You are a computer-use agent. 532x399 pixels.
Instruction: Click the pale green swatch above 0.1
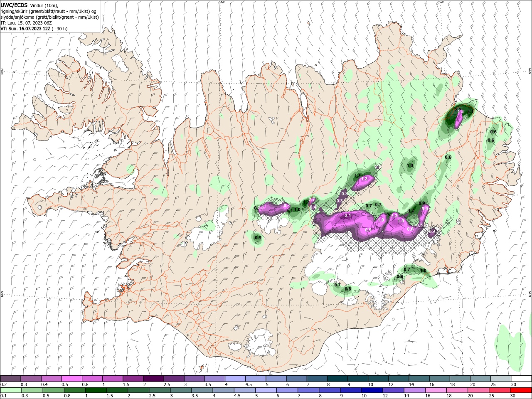[11, 390]
